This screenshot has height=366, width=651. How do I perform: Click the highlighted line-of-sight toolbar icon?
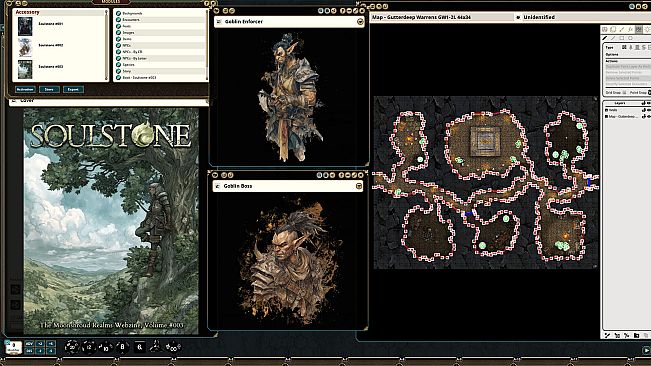639,29
